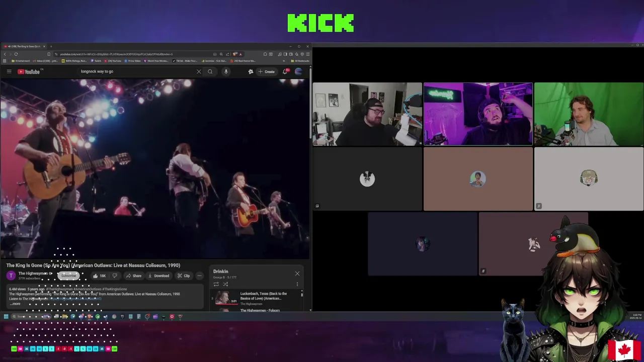
Task: Select Luckenbach, Texas playlist title text
Action: click(264, 296)
